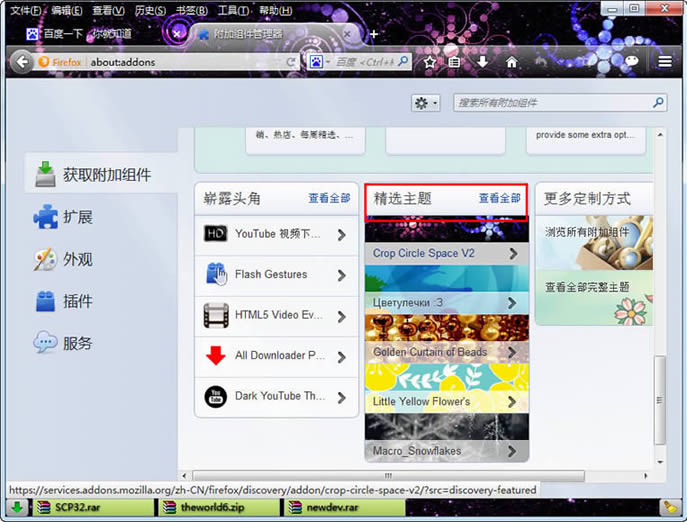Click 查看全部 link under 崭露头角
This screenshot has height=522, width=687.
click(329, 198)
